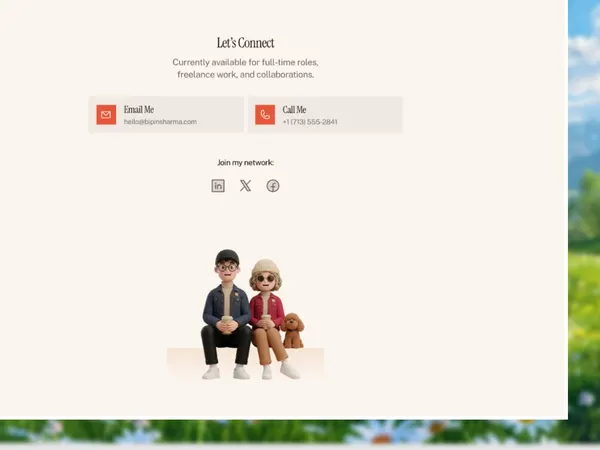Open the Facebook social icon
The height and width of the screenshot is (450, 600).
pos(273,186)
